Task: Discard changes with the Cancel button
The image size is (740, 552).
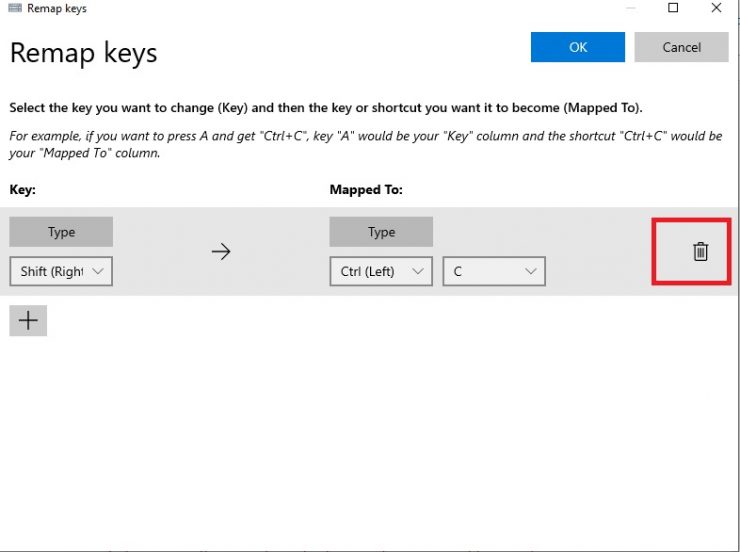Action: 681,47
